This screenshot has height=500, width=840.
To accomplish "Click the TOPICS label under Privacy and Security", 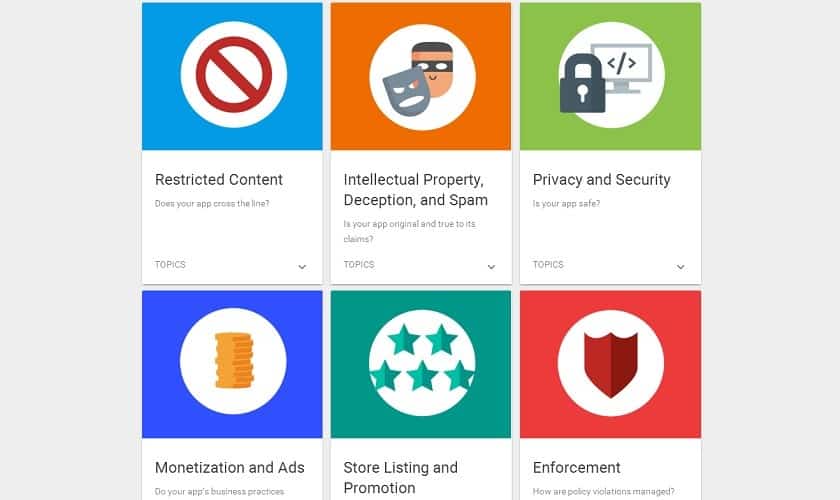I will pos(548,264).
